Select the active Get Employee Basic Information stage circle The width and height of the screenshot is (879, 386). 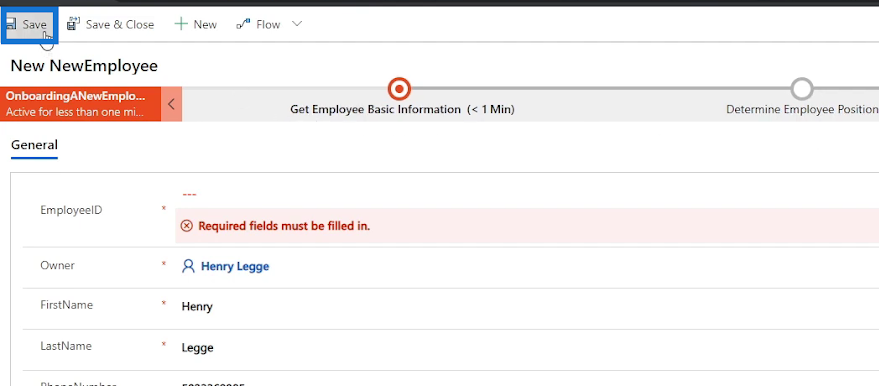coord(399,89)
